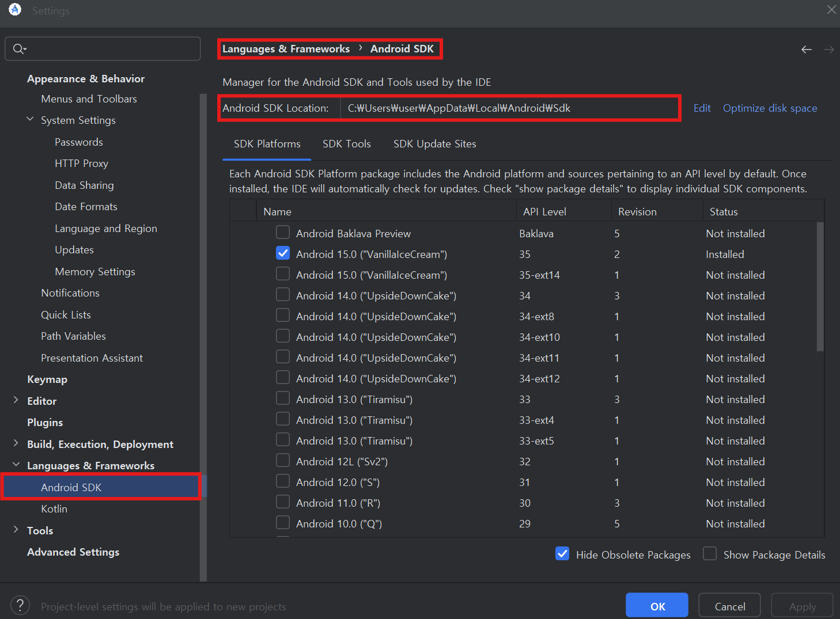Open Memory Settings page
This screenshot has height=619, width=840.
coord(95,272)
